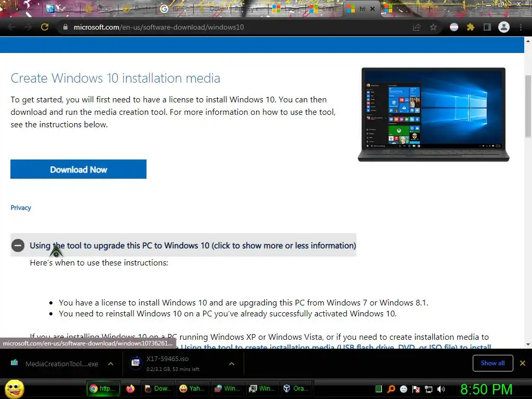Collapse section using the minus circle icon
This screenshot has height=399, width=532.
point(18,245)
